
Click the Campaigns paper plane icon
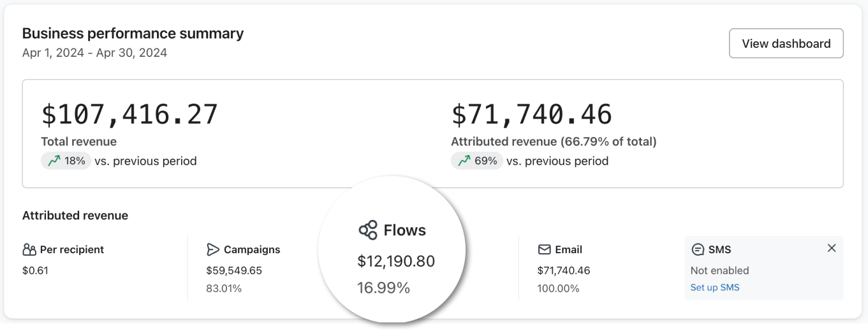pos(213,249)
